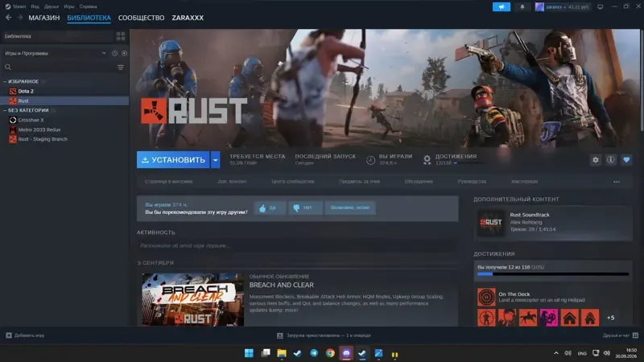This screenshot has width=644, height=362.
Task: Open the ZARAXXX profile tab
Action: (x=188, y=18)
